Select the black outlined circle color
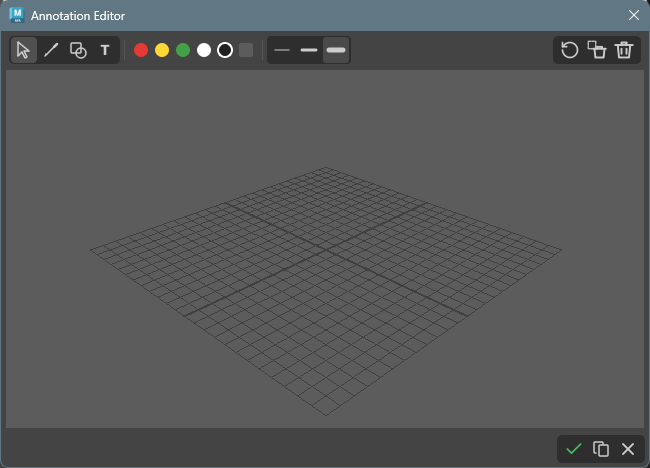Viewport: 650px width, 468px height. (225, 50)
